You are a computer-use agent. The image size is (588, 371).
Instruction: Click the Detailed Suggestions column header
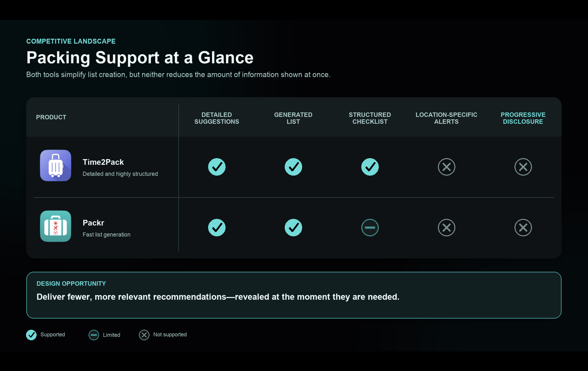(217, 118)
